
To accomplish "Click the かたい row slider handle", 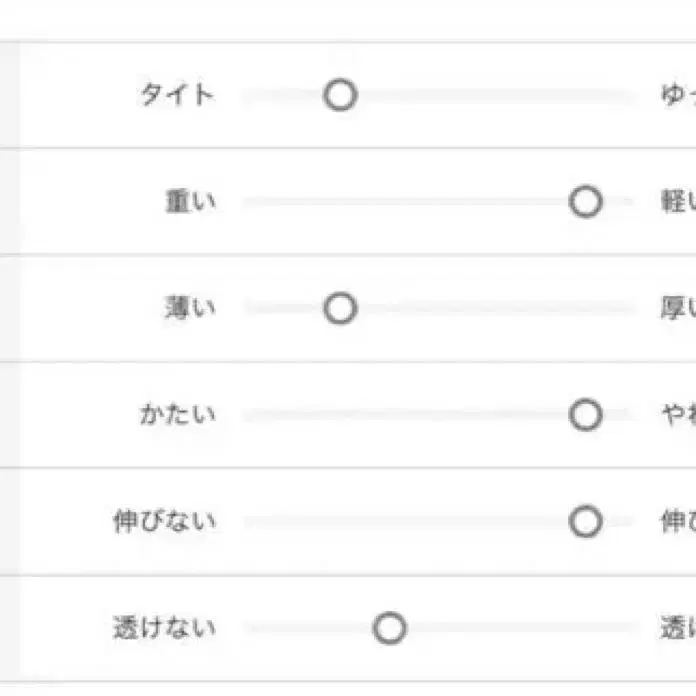I will (x=585, y=415).
